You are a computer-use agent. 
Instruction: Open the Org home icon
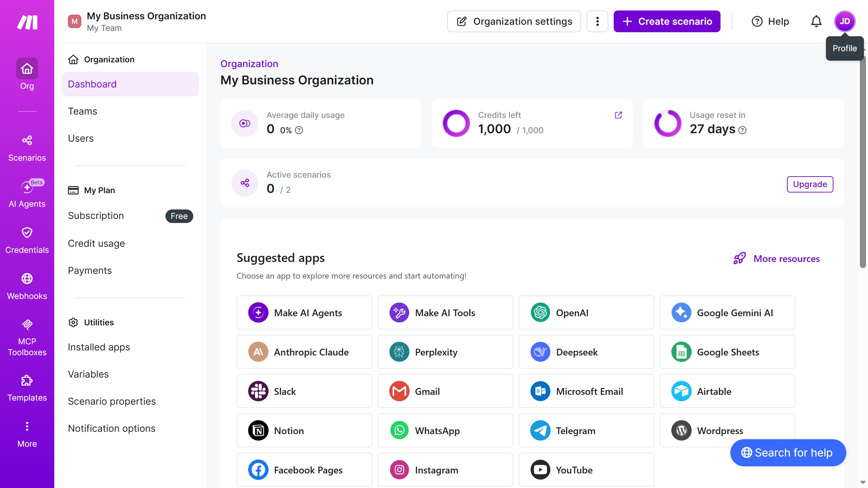click(27, 69)
